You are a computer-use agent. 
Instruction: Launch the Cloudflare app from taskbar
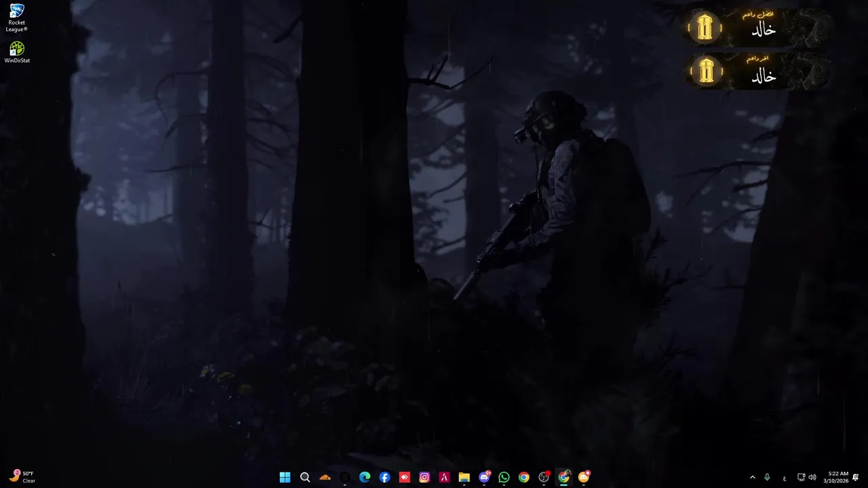325,477
